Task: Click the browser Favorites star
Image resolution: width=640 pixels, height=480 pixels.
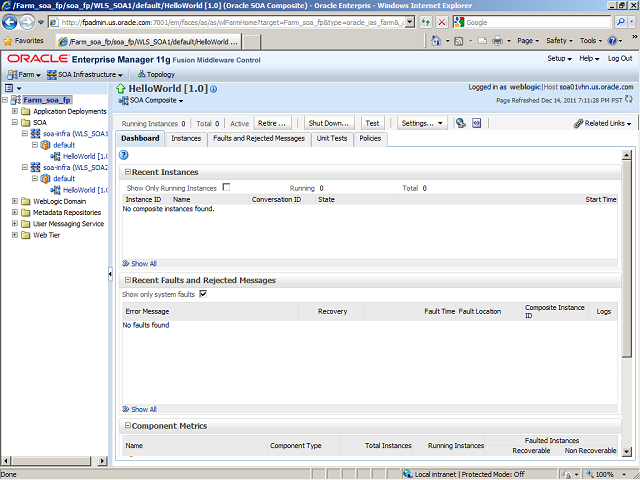Action: [x=8, y=41]
